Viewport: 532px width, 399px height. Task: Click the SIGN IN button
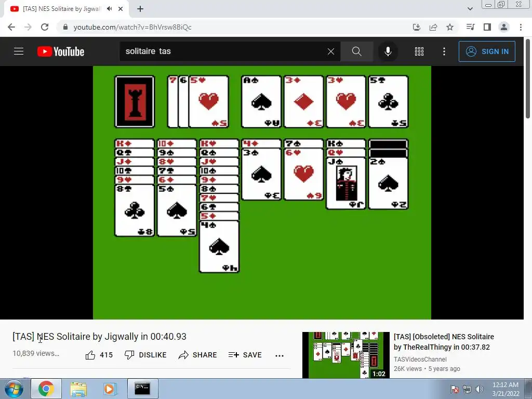[x=487, y=51]
